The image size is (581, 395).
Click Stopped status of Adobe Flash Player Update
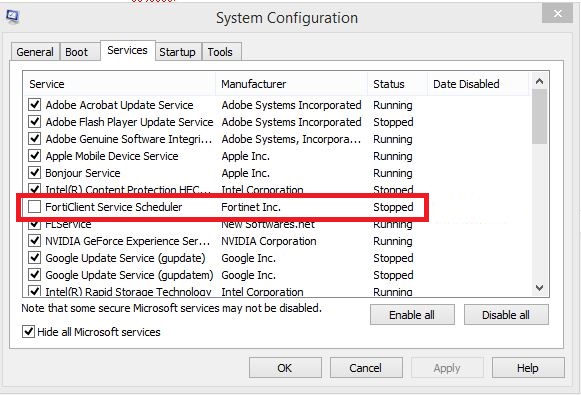[393, 122]
